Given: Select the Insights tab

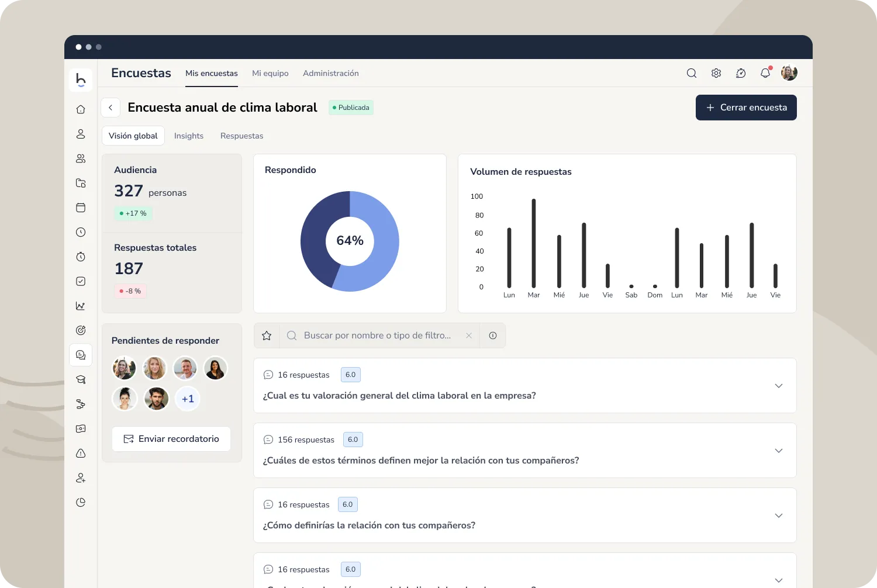Looking at the screenshot, I should (x=189, y=136).
